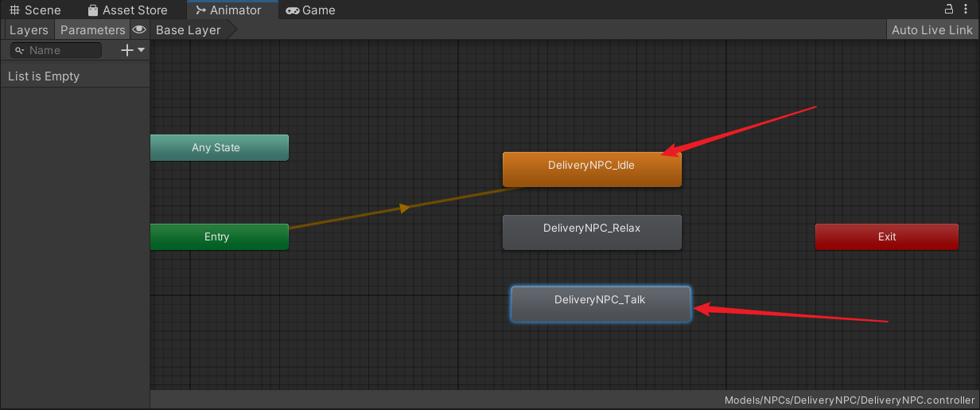Image resolution: width=980 pixels, height=410 pixels.
Task: Switch to the Scene tab
Action: coord(35,10)
